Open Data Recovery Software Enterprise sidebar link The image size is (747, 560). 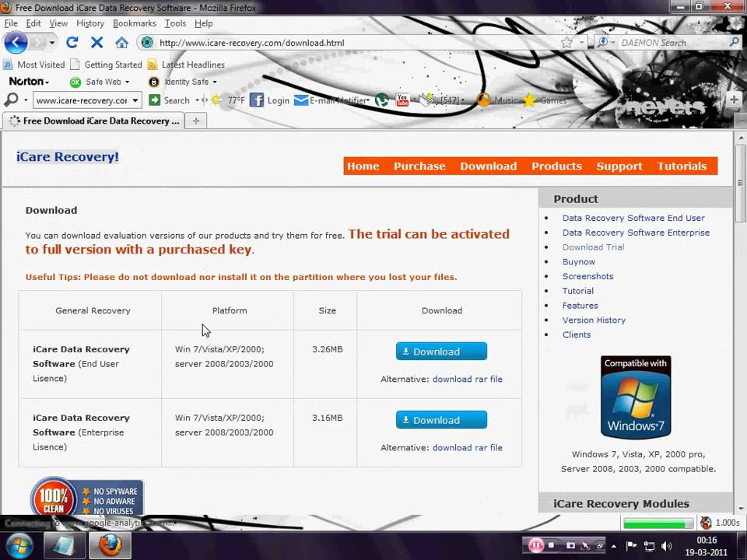pyautogui.click(x=636, y=233)
